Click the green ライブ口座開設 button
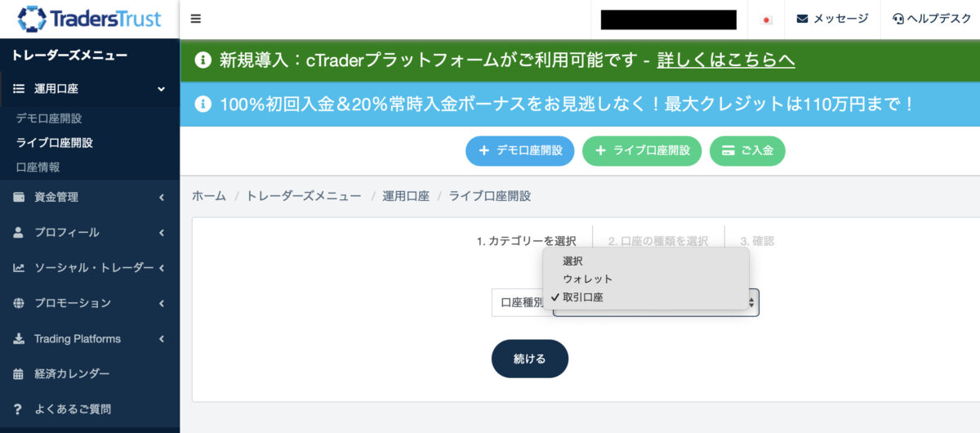Screen dimensions: 980x433 click(x=641, y=151)
